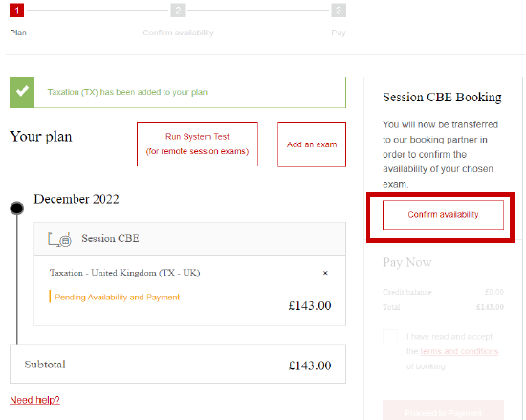Click the Subtotal £143.00 row
Screen dimensions: 526x420
(x=178, y=365)
